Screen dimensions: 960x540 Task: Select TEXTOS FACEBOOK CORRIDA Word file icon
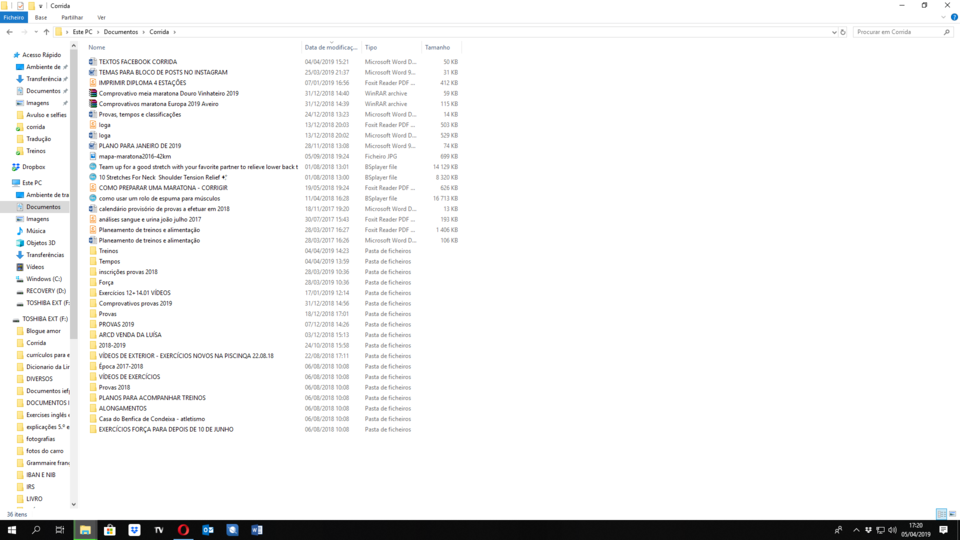[92, 62]
